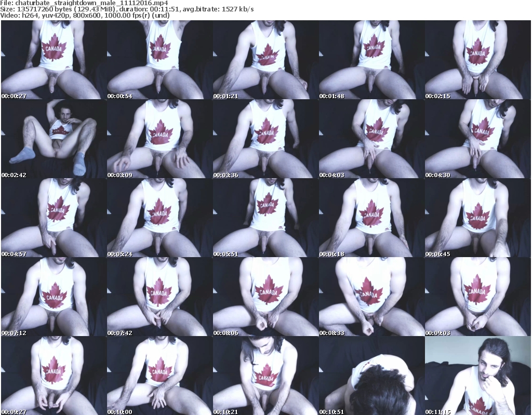The height and width of the screenshot is (415, 532).
Task: Click the frame at 00:09:27
Action: click(54, 376)
